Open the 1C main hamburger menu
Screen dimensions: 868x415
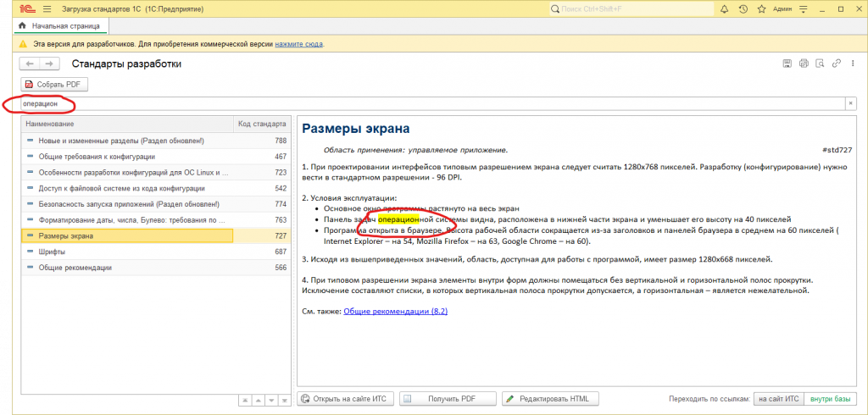[x=47, y=9]
